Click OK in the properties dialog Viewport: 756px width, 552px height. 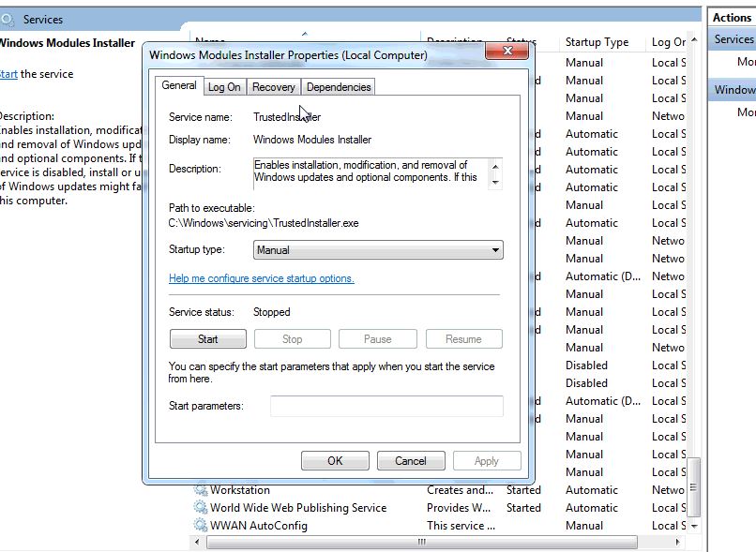coord(335,461)
